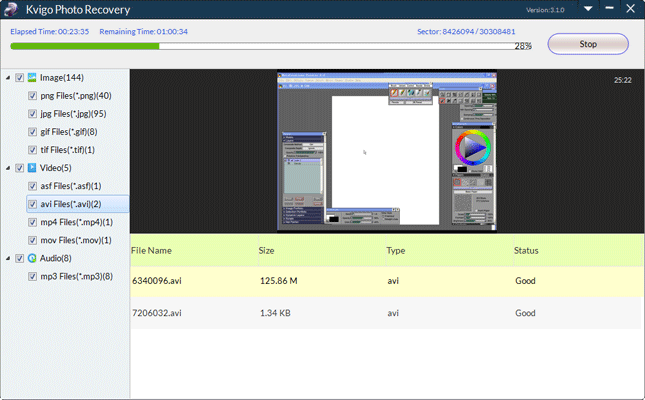Screen dimensions: 645x400
Task: Uncheck avi Files(*.avi)(2) checkbox
Action: 32,204
